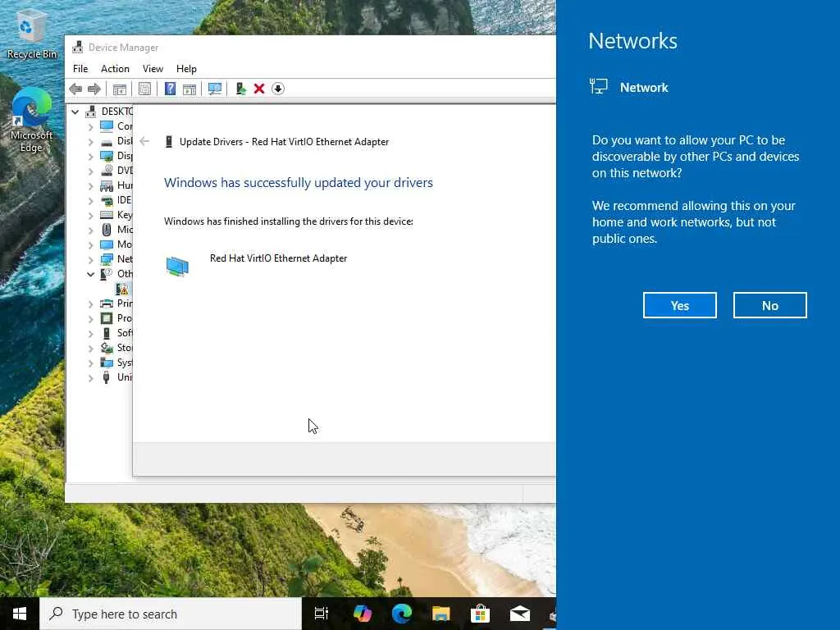
Task: Select the Other devices question-mark icon
Action: pyautogui.click(x=107, y=274)
